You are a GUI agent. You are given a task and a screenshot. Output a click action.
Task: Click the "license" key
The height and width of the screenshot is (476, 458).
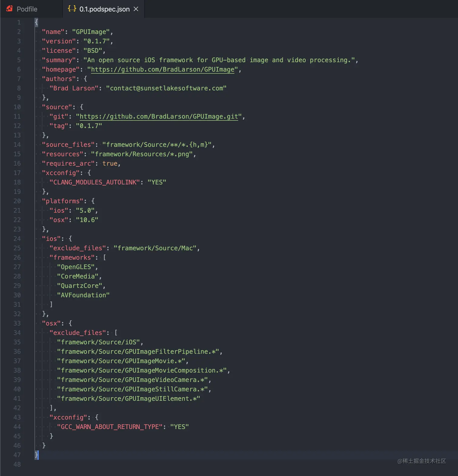59,51
